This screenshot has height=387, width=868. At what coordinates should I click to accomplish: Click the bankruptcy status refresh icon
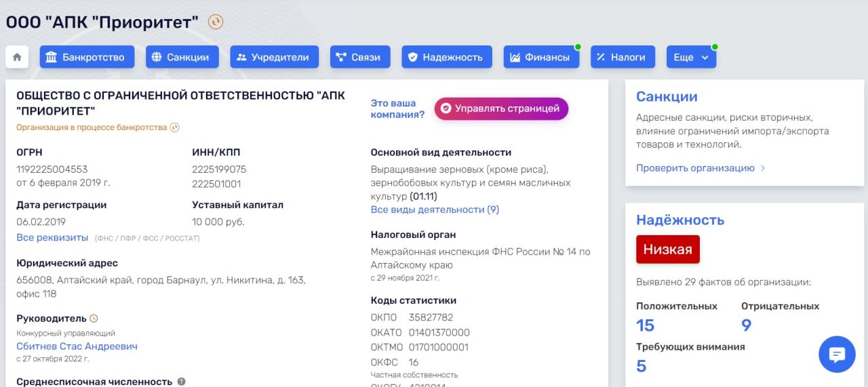tap(175, 127)
